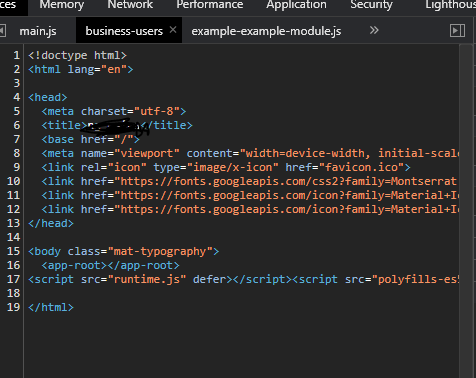476x378 pixels.
Task: Click the body class="mat-typography" line
Action: (124, 251)
